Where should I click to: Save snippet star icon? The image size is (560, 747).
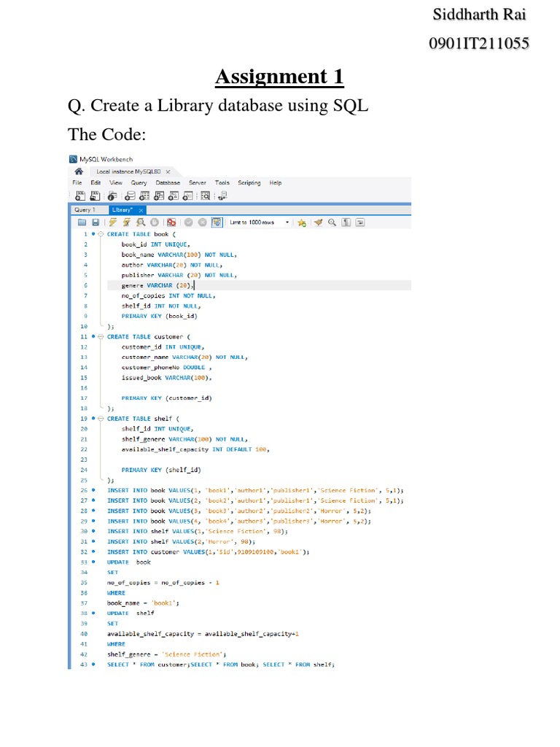tap(301, 222)
